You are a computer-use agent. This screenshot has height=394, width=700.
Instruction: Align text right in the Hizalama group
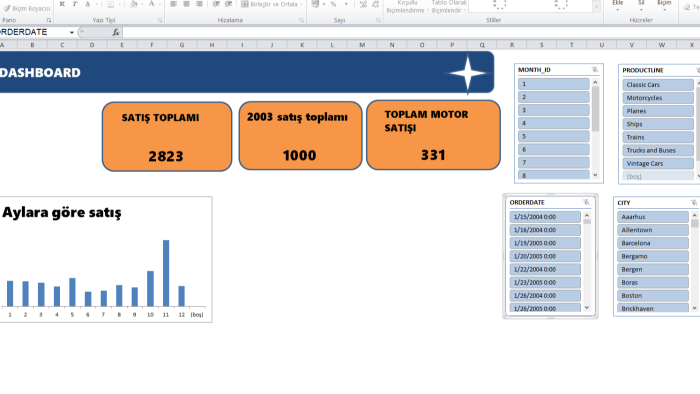pos(199,4)
